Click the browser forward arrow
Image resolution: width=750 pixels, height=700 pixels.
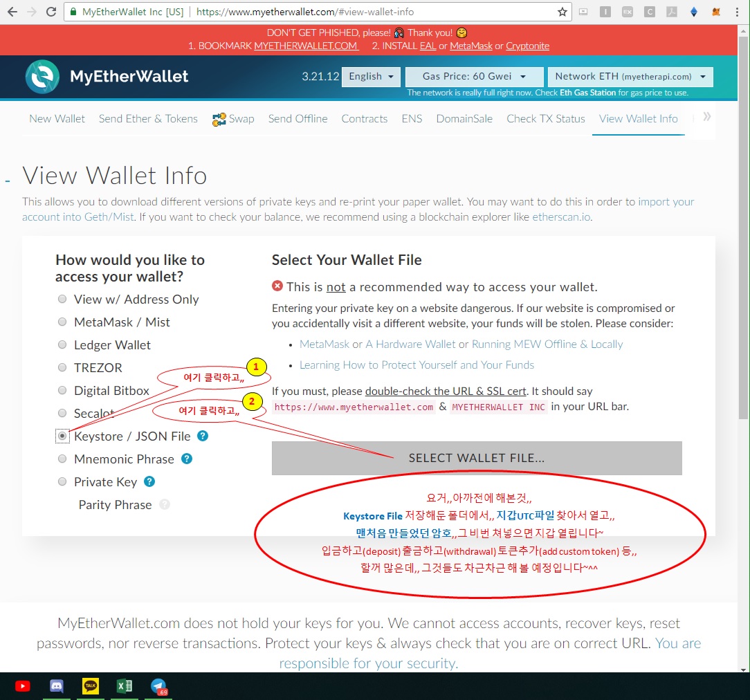[32, 12]
